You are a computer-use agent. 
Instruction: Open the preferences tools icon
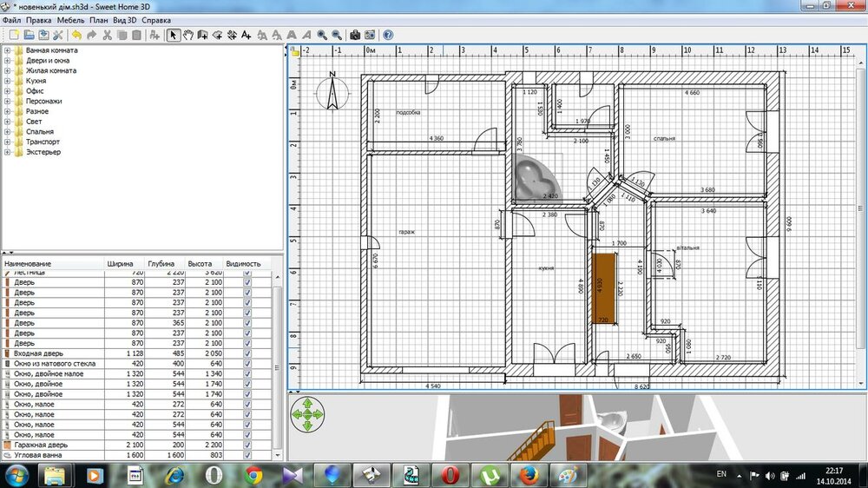click(x=58, y=35)
